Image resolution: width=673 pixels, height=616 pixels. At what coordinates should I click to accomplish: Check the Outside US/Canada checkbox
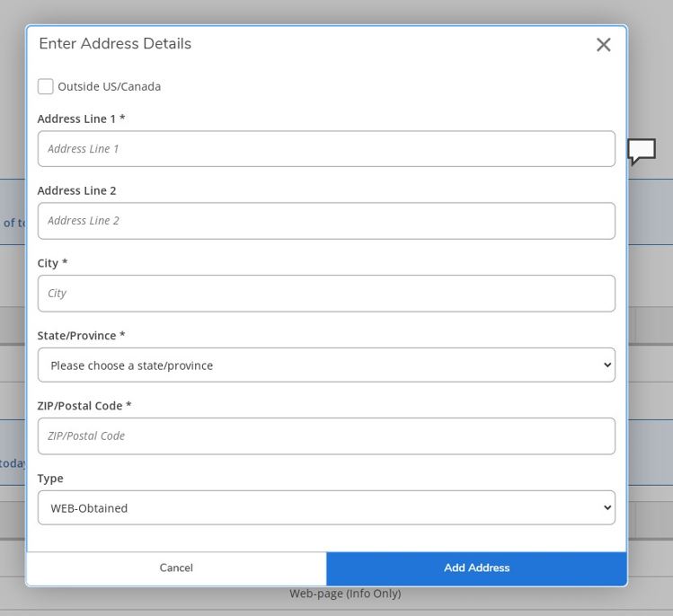pos(46,86)
